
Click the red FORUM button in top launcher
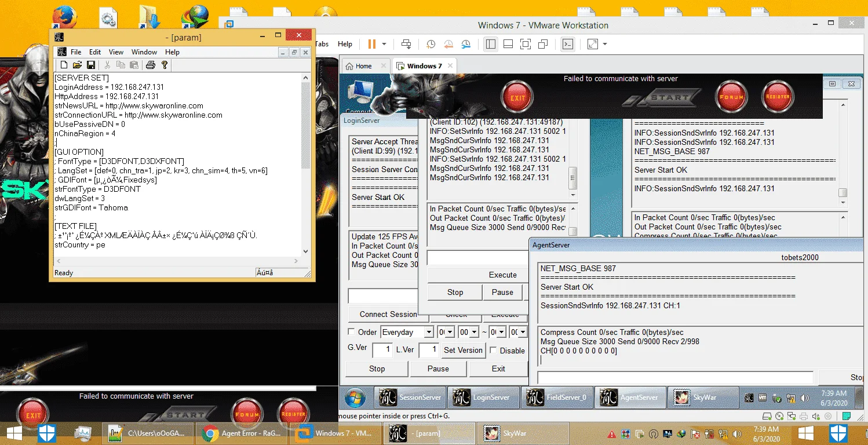point(732,97)
